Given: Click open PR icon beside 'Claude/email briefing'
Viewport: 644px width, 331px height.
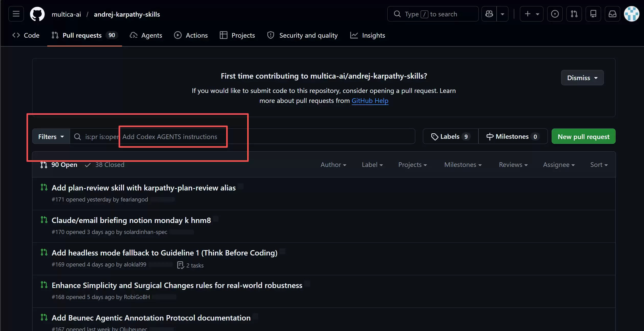Looking at the screenshot, I should (44, 220).
